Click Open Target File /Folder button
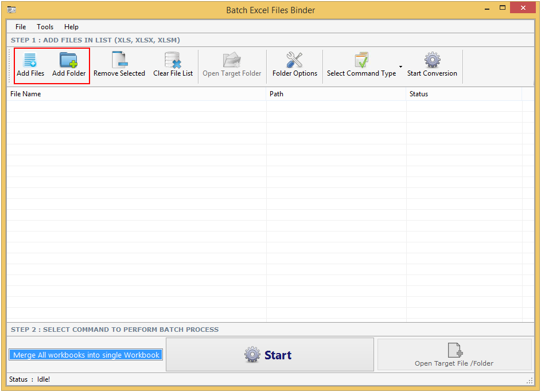 click(454, 355)
